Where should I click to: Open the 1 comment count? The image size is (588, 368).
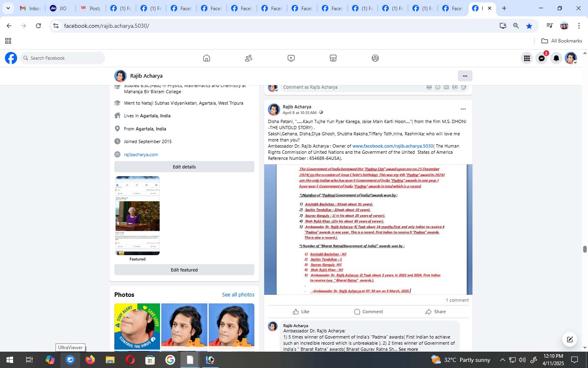(x=457, y=300)
